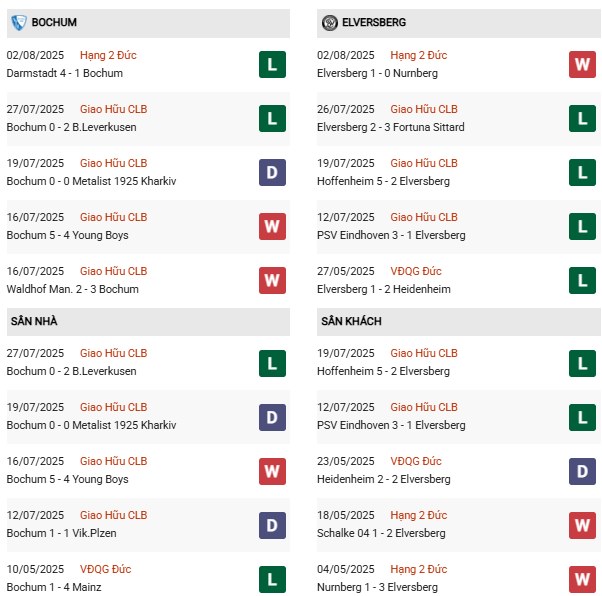Click the D badge for Heidenheim 2 - 2 Elversberg
Image resolution: width=602 pixels, height=596 pixels.
[x=582, y=471]
